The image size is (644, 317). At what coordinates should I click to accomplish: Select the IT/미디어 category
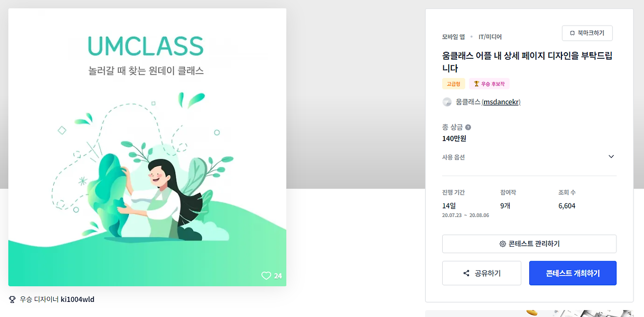[490, 37]
